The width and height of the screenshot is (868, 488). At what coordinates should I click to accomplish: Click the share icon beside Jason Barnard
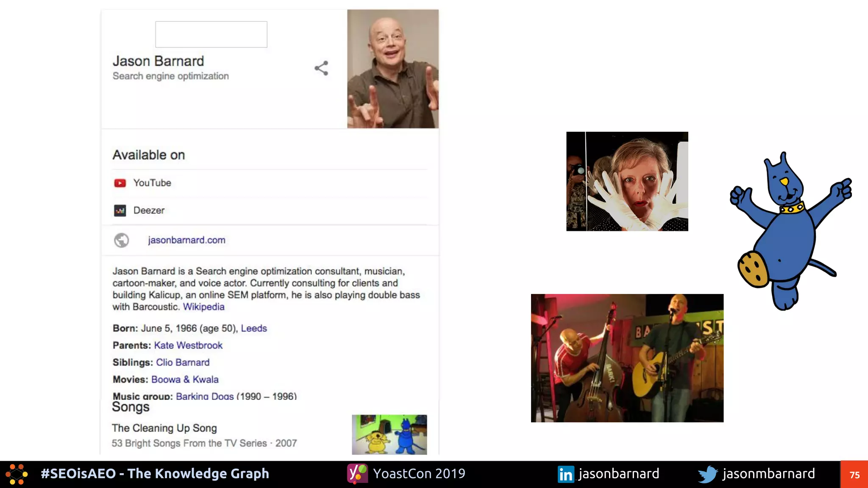point(321,68)
